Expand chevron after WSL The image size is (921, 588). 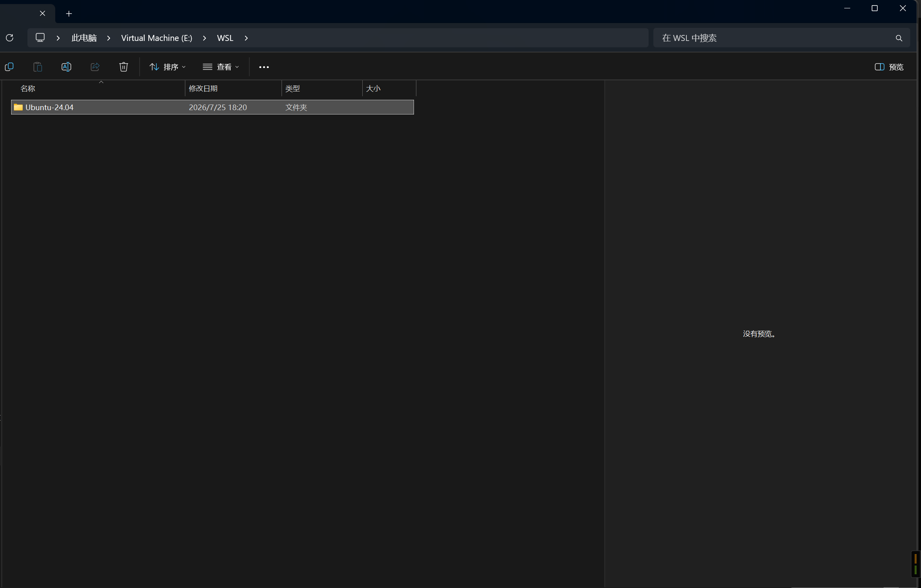246,38
